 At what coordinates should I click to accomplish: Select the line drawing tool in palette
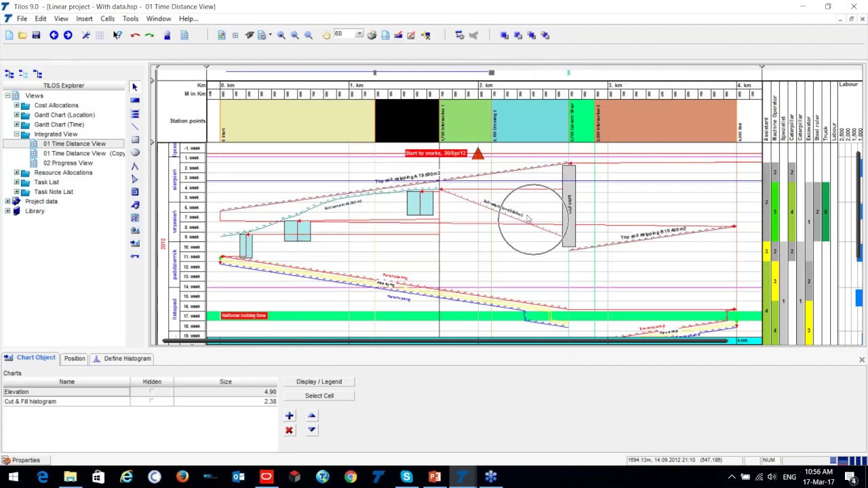134,127
